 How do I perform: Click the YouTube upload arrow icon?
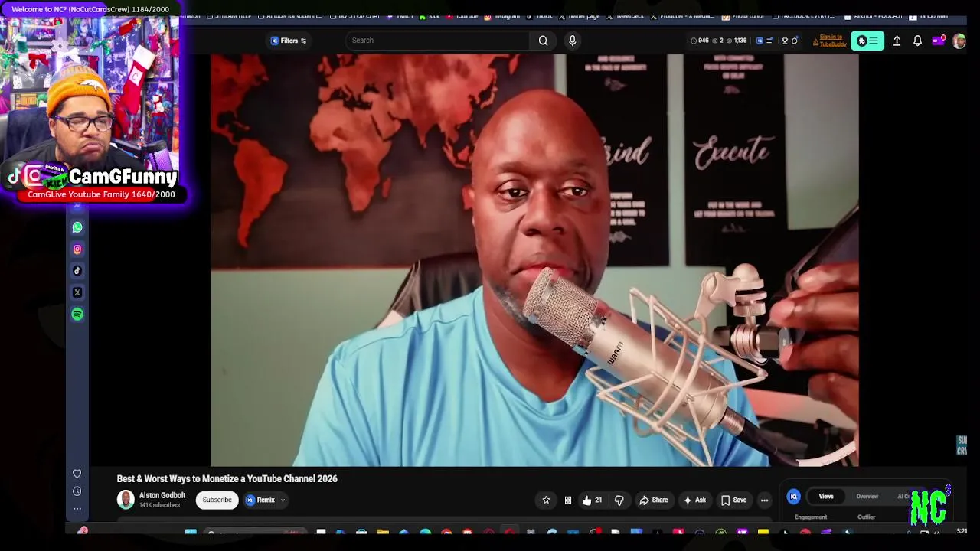897,41
